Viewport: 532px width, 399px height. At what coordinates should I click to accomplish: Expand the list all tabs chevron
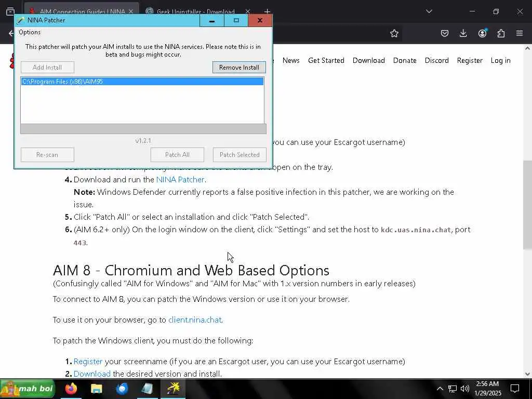[x=429, y=11]
